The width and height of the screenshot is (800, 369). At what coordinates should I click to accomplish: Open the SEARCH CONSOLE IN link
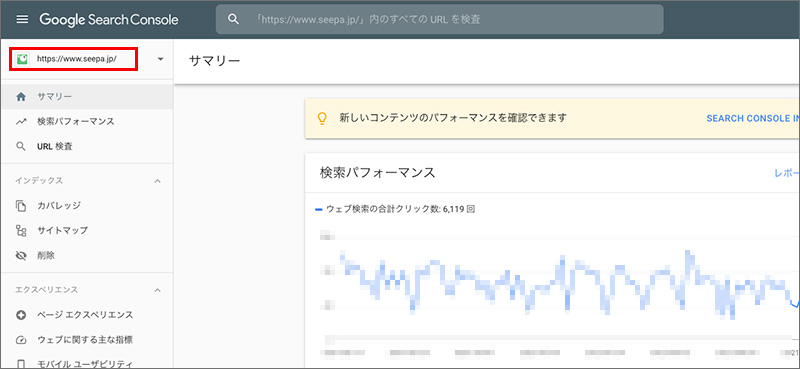(x=753, y=118)
